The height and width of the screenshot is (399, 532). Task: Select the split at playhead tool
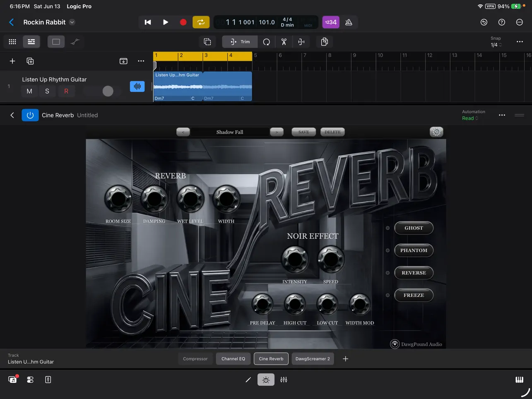301,42
